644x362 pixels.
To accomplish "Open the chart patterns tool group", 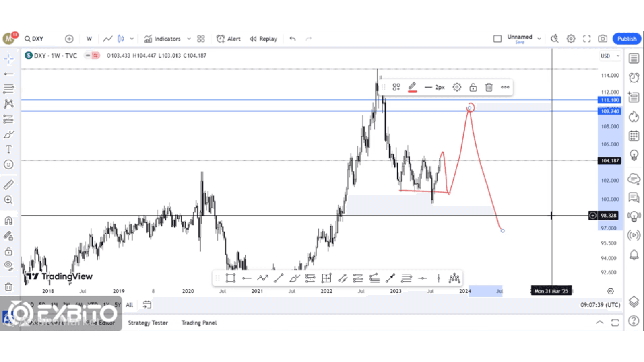I will point(8,104).
